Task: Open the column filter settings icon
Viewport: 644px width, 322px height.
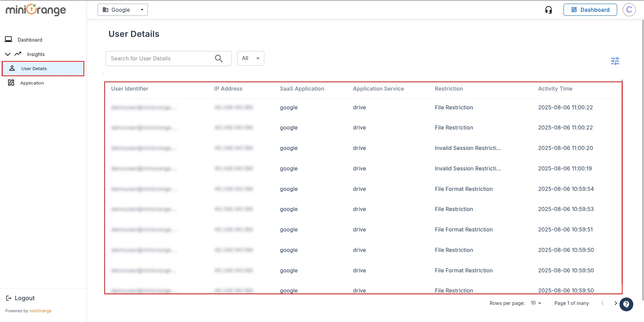Action: (x=615, y=61)
